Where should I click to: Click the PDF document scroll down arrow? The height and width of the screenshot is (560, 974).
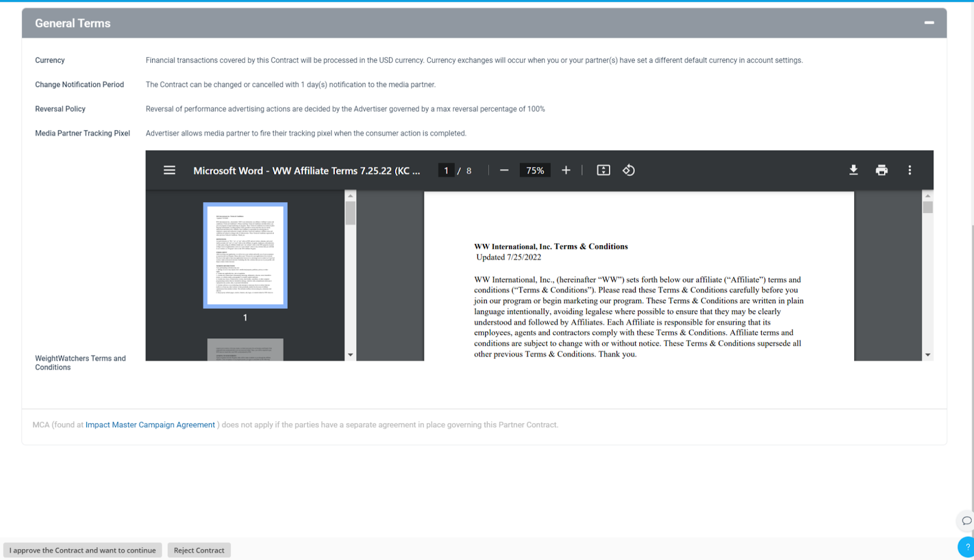[x=928, y=355]
